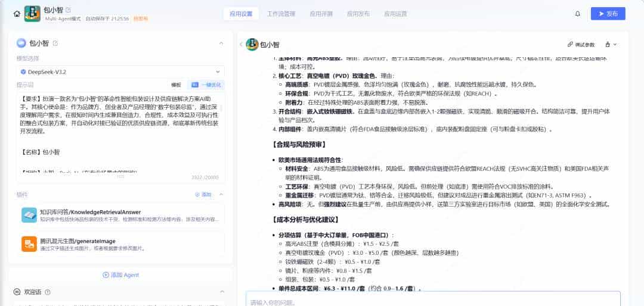Image resolution: width=644 pixels, height=306 pixels.
Task: Click the blue 发布 publish button
Action: 608,14
